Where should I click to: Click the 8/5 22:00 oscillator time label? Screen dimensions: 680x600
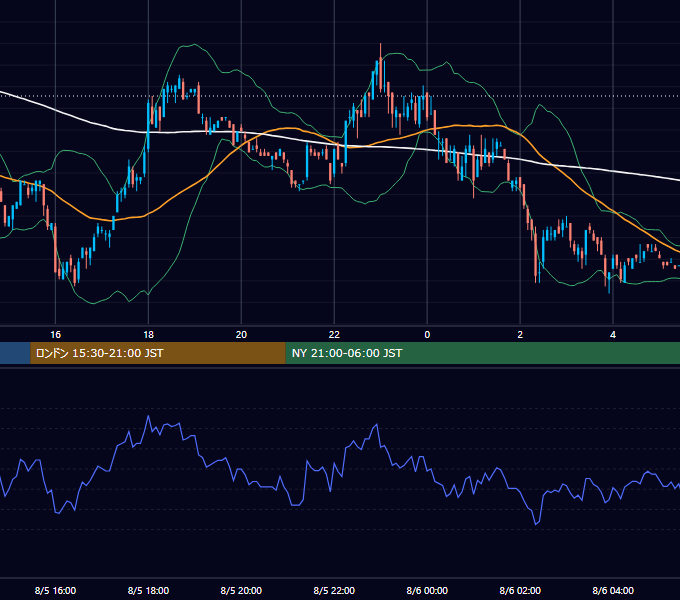click(x=334, y=590)
